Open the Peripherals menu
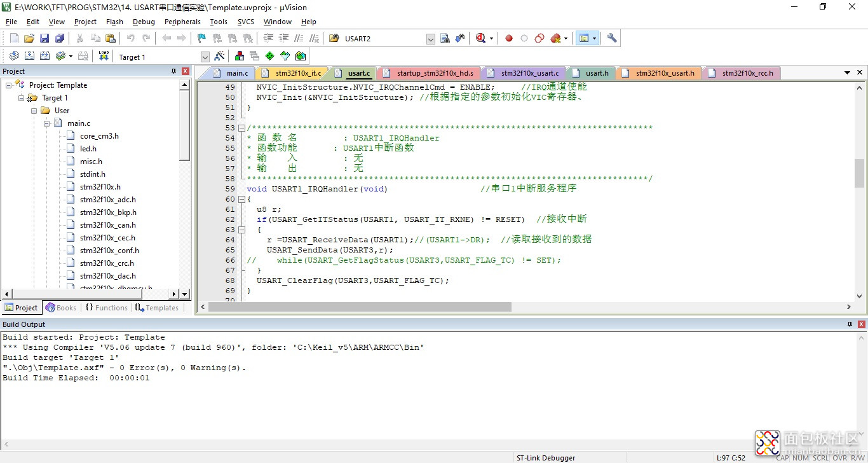This screenshot has height=463, width=868. coord(182,22)
